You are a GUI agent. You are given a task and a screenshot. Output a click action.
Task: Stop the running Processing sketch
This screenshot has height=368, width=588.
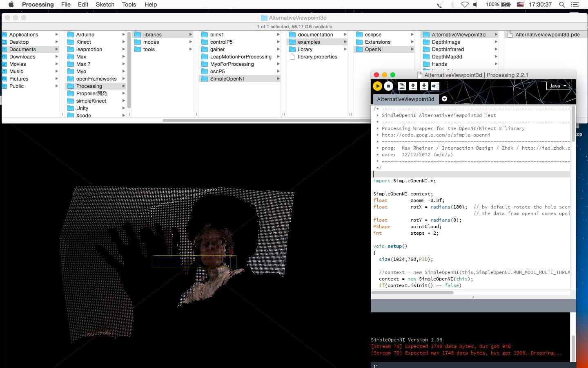tap(389, 86)
